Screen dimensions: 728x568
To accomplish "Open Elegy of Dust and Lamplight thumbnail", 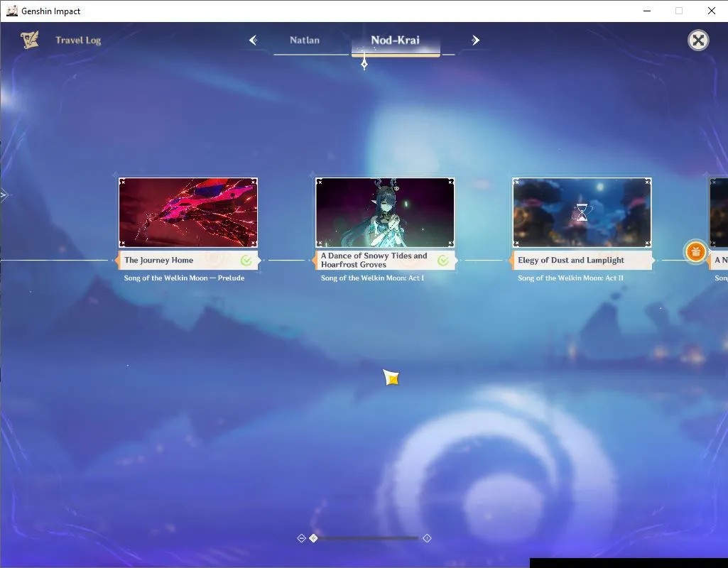I will click(582, 212).
